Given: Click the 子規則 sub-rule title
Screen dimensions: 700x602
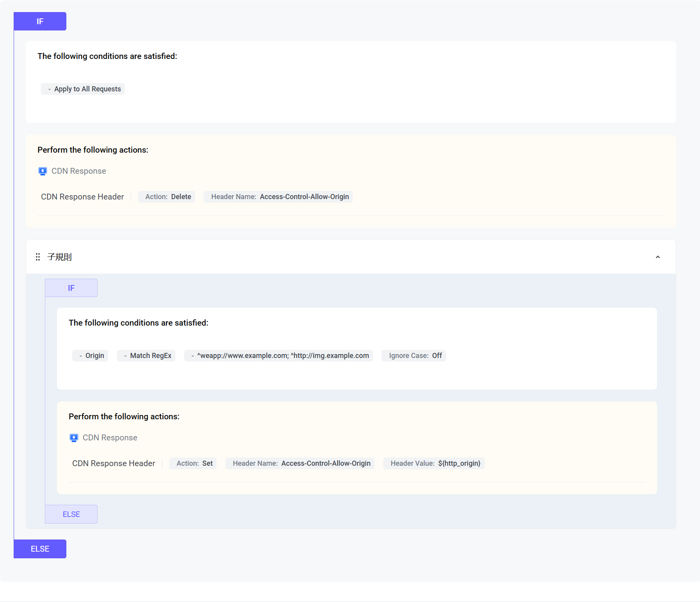Looking at the screenshot, I should [x=60, y=257].
